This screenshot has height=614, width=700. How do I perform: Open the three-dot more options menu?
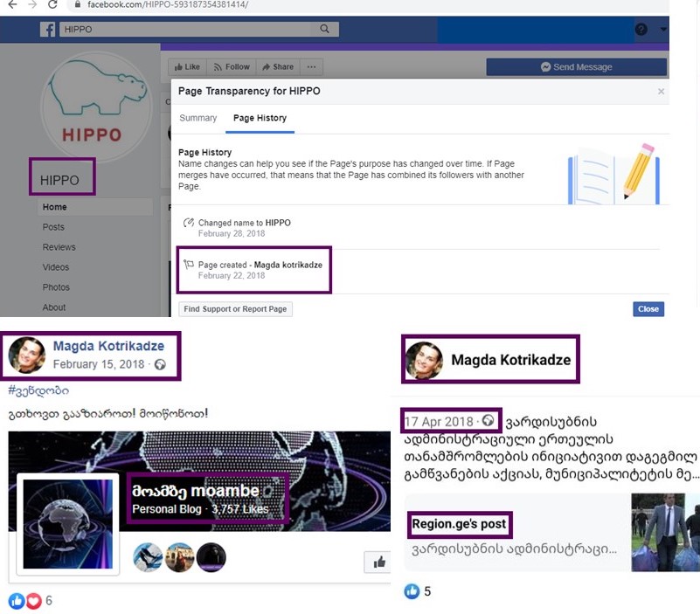pyautogui.click(x=312, y=67)
